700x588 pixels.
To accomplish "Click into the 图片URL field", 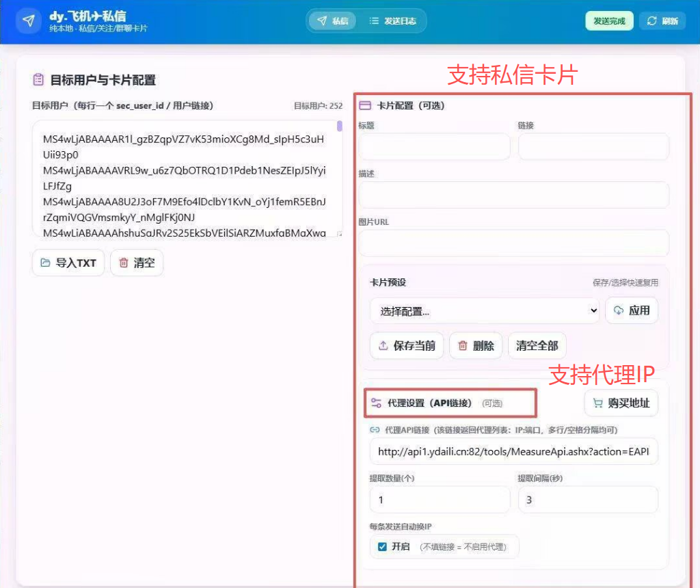I will click(513, 243).
